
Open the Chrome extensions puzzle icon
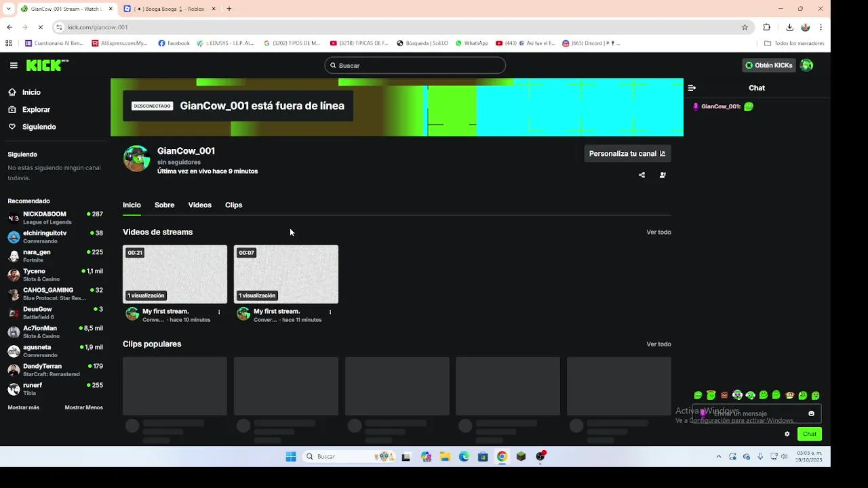[x=767, y=27]
